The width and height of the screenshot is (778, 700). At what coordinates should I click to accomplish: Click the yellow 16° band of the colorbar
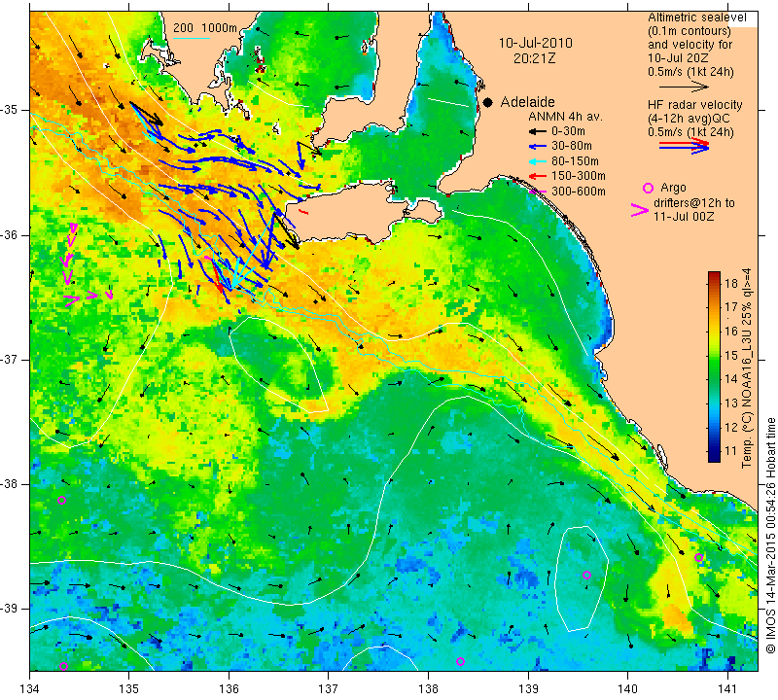[714, 331]
